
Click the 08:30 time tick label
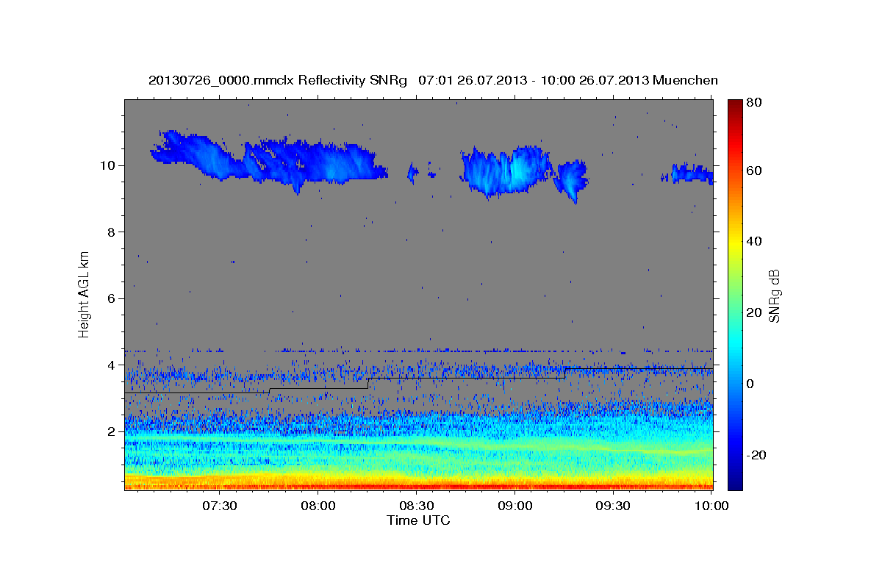coord(417,506)
